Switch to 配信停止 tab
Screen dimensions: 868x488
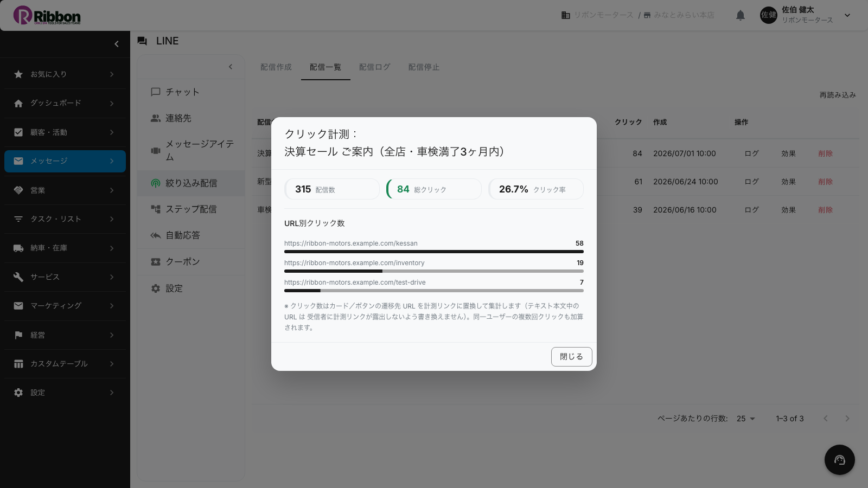[424, 67]
